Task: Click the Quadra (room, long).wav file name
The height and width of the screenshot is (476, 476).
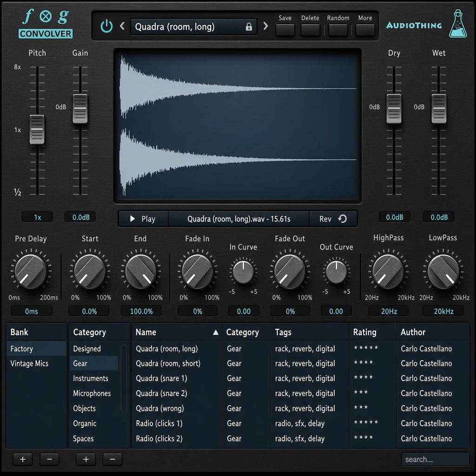Action: [238, 218]
